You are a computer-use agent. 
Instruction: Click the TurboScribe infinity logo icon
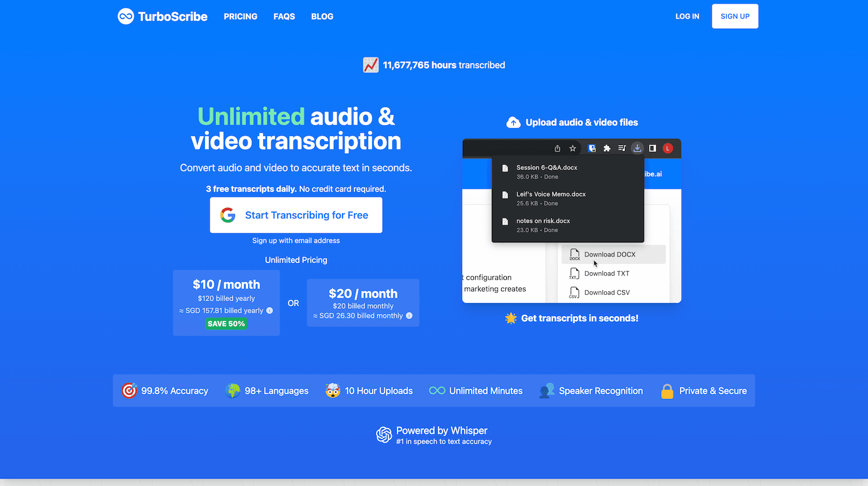click(x=126, y=16)
